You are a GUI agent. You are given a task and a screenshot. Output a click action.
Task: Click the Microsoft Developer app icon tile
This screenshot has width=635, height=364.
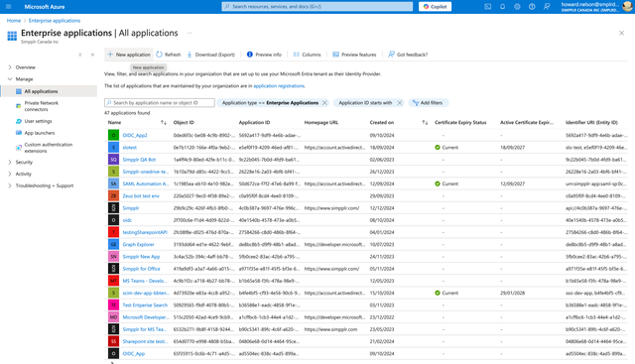pyautogui.click(x=113, y=317)
